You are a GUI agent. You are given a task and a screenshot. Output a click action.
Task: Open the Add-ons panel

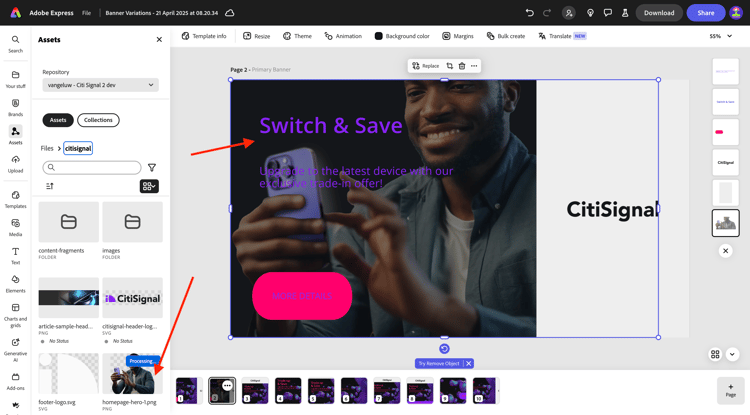[x=15, y=381]
